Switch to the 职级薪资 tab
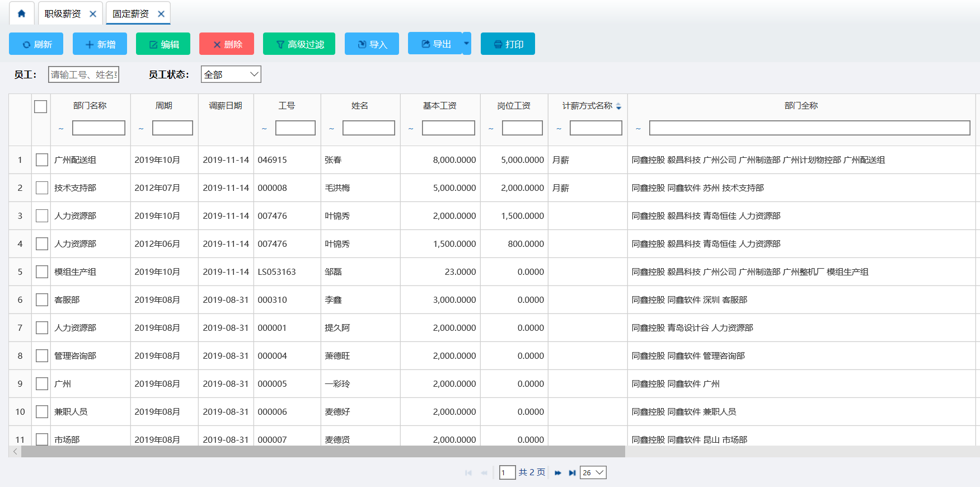 [63, 14]
